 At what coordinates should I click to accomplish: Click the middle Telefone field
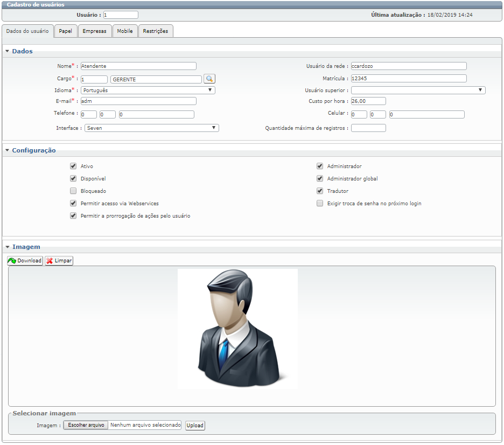(x=108, y=114)
